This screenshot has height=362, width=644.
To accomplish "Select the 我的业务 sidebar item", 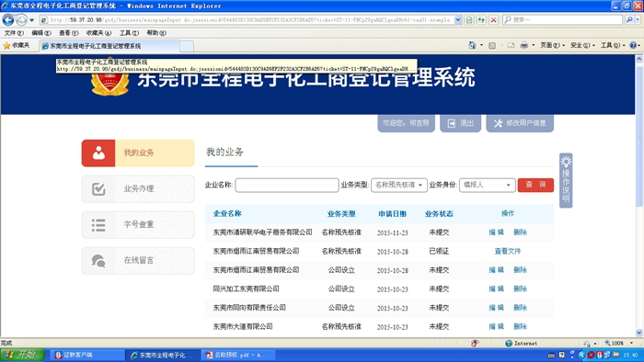I will click(138, 153).
